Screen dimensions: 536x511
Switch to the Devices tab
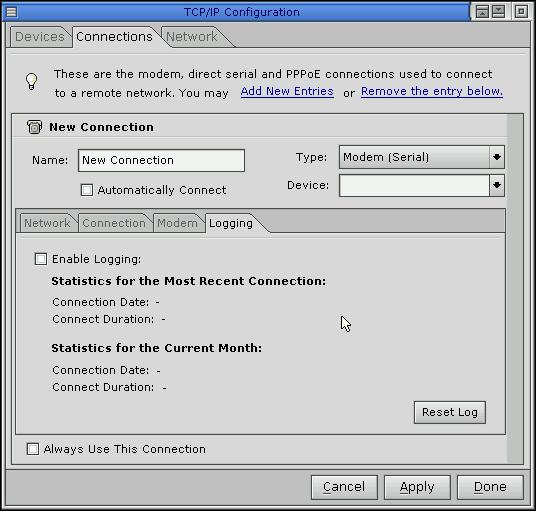tap(40, 37)
